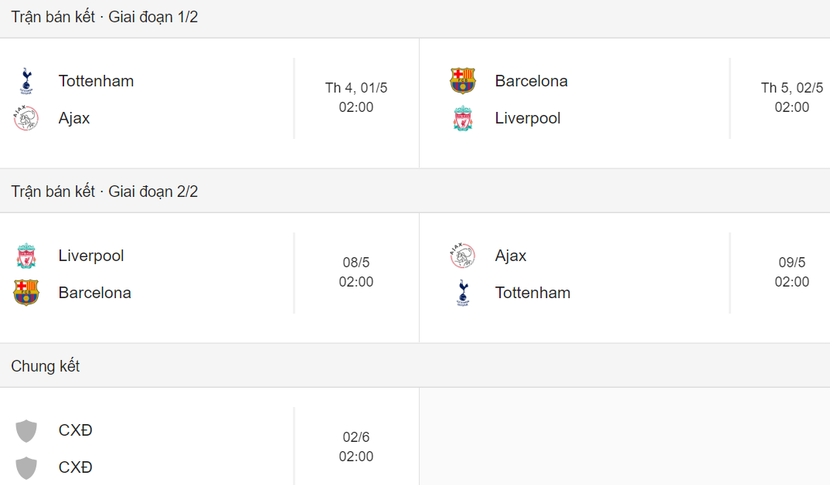Click the top placeholder shield in Chung kết
Viewport: 830px width, 485px height.
(x=26, y=431)
